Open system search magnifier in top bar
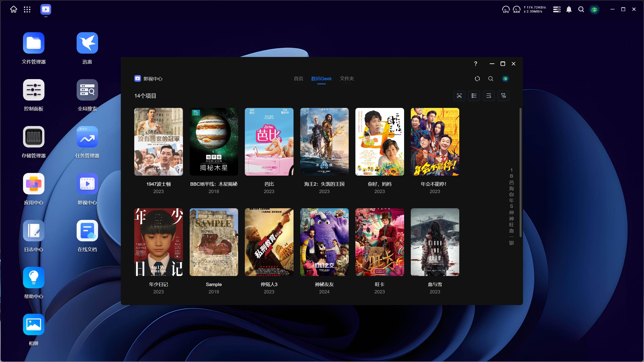Screen dimensions: 644x362 (x=581, y=10)
